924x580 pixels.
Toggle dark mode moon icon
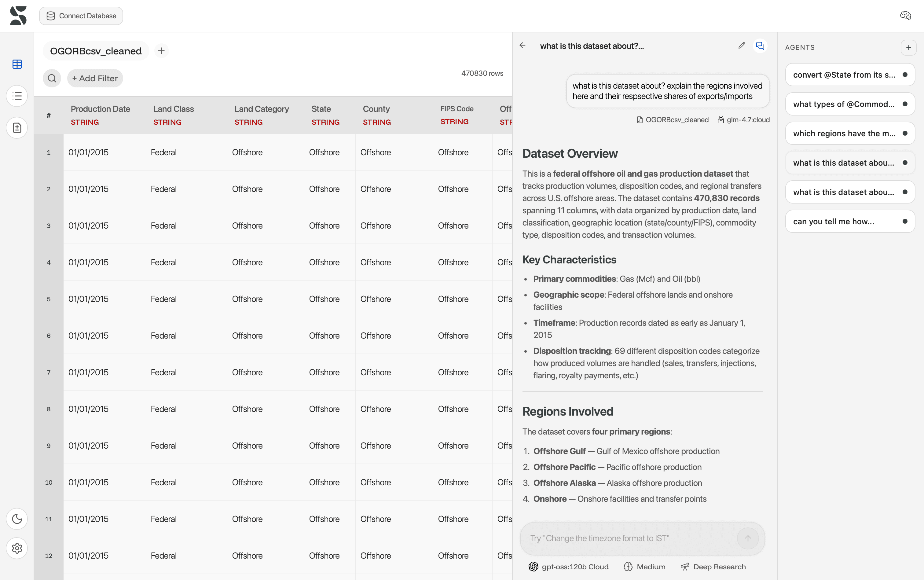(17, 519)
